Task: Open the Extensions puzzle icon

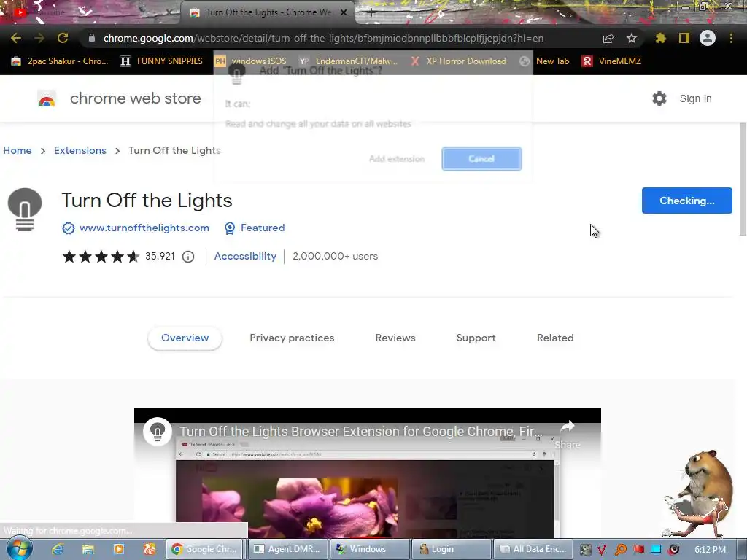Action: 661,38
